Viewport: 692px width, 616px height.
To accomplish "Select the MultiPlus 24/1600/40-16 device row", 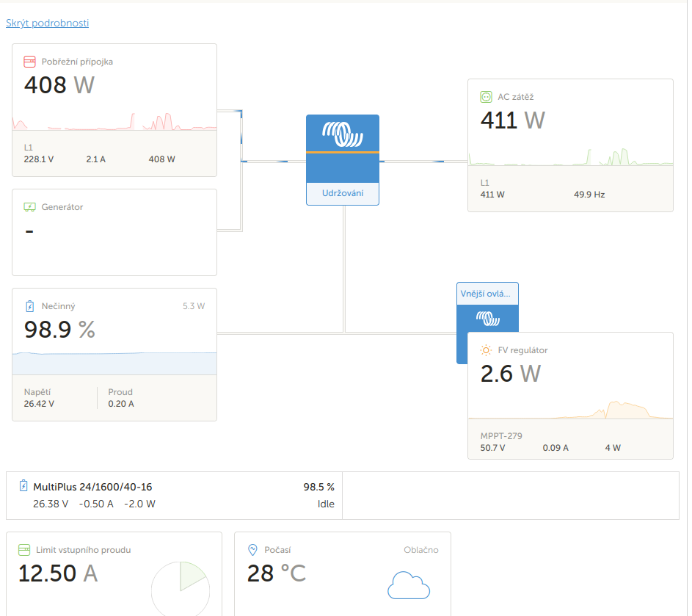I will (x=175, y=495).
